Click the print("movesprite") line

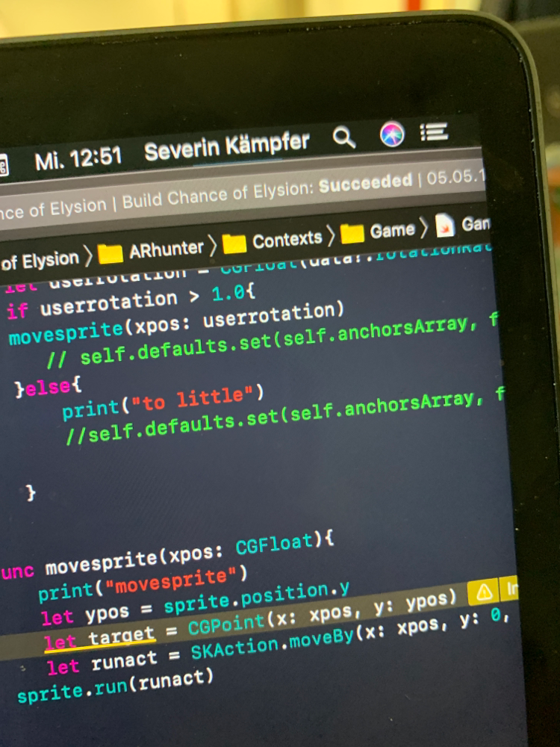[143, 585]
